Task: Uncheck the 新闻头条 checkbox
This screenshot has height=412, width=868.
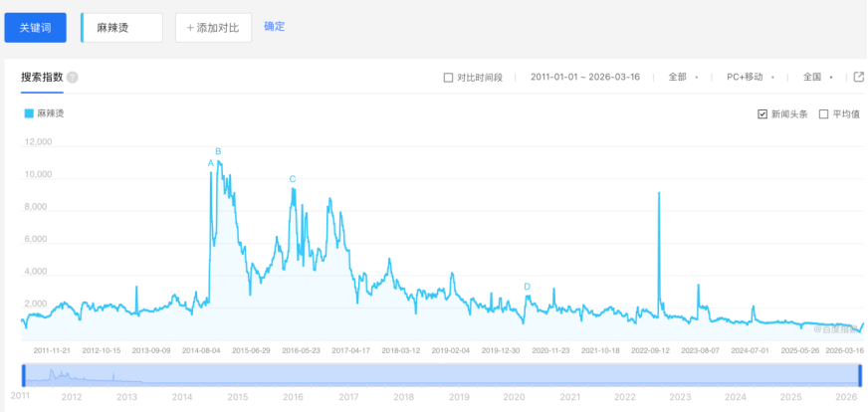Action: click(763, 114)
